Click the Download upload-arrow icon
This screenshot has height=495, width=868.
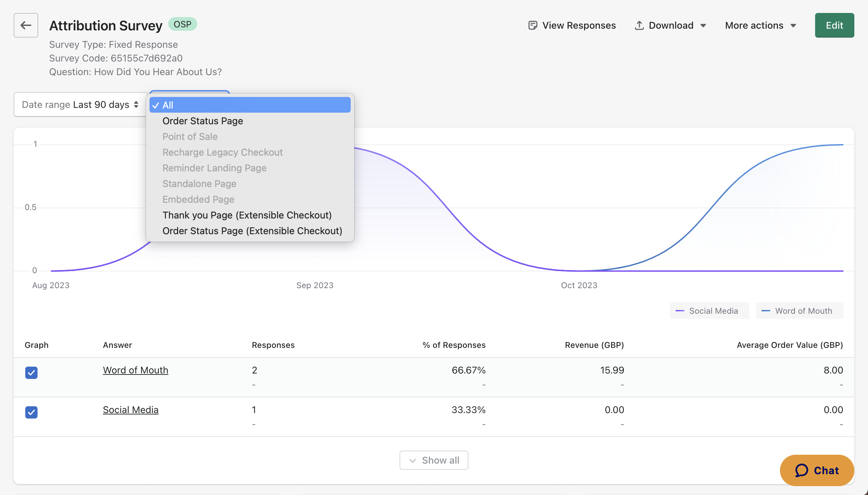pos(639,25)
